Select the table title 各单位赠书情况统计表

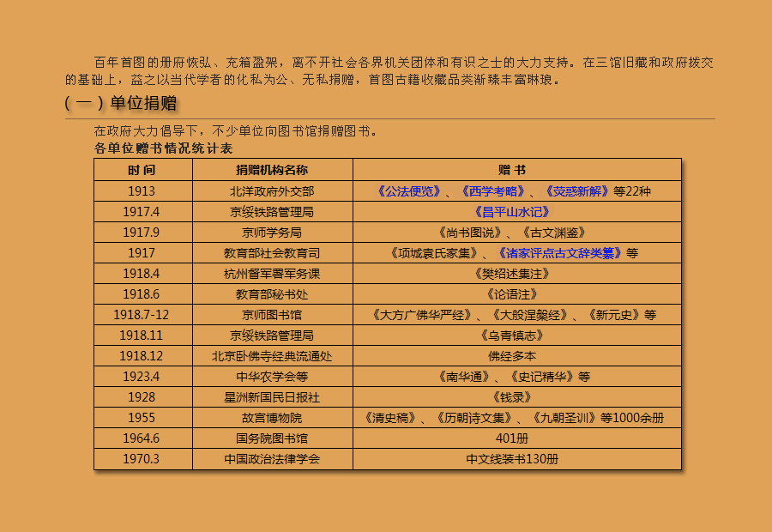click(163, 148)
